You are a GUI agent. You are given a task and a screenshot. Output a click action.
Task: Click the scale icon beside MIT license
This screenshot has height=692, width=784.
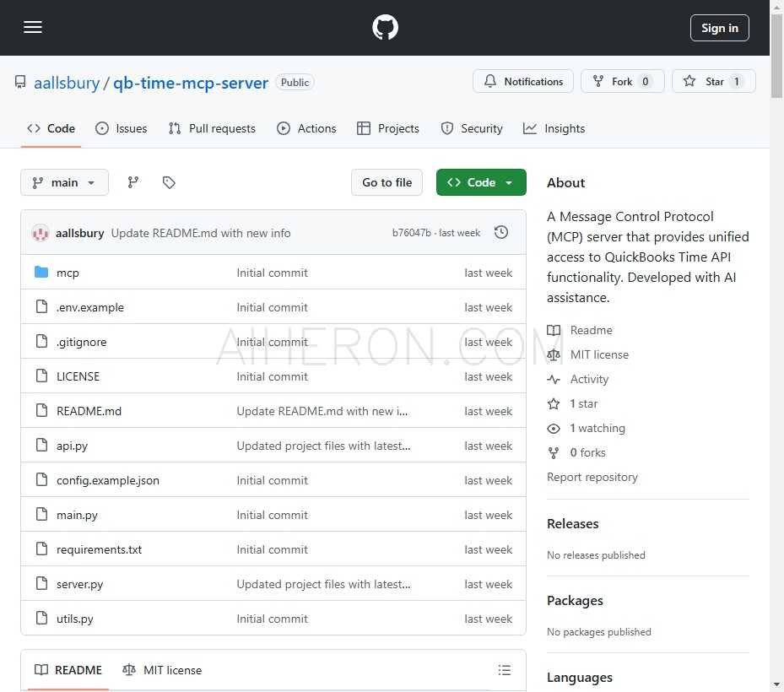[x=554, y=354]
